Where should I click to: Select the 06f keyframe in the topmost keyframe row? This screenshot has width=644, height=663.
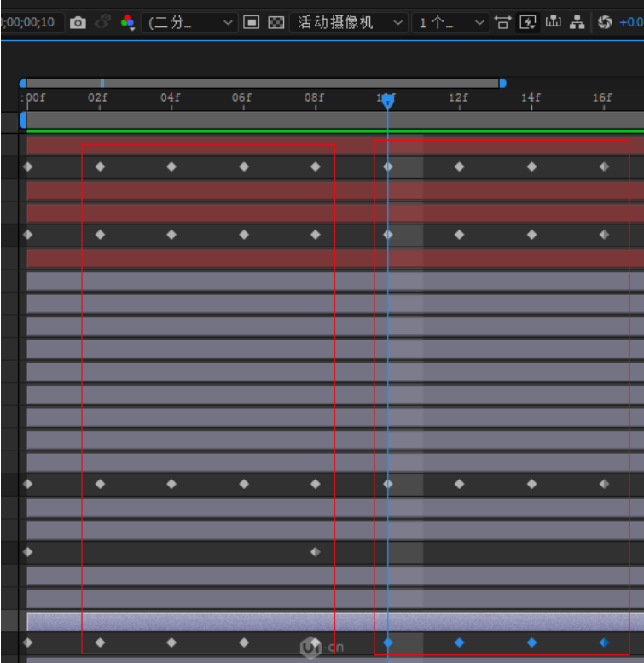(x=244, y=166)
